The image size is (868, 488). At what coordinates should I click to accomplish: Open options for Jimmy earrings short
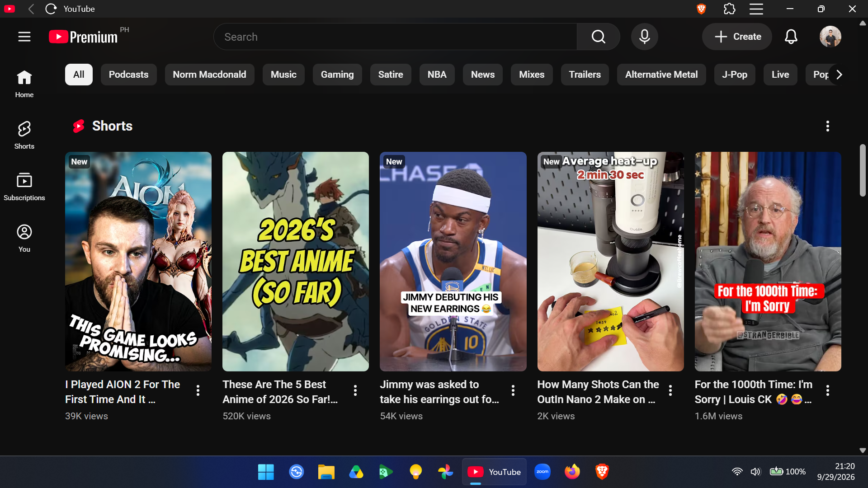click(x=513, y=390)
